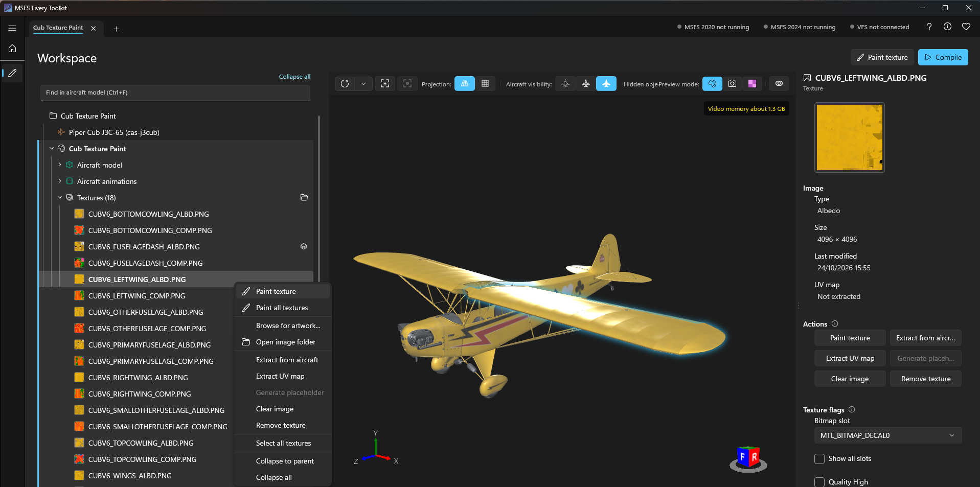Switch to the grid projection mode
Image resolution: width=980 pixels, height=487 pixels.
(485, 84)
